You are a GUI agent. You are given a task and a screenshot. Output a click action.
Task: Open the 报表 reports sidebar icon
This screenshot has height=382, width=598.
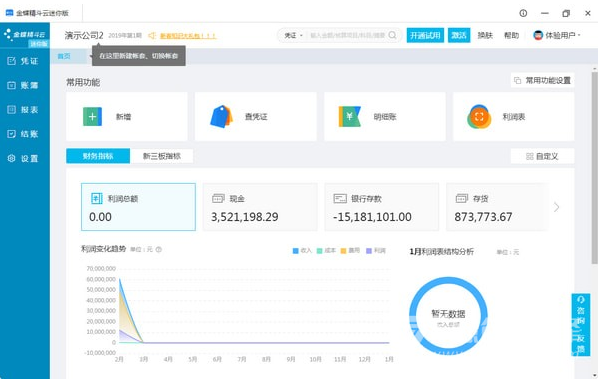point(11,110)
